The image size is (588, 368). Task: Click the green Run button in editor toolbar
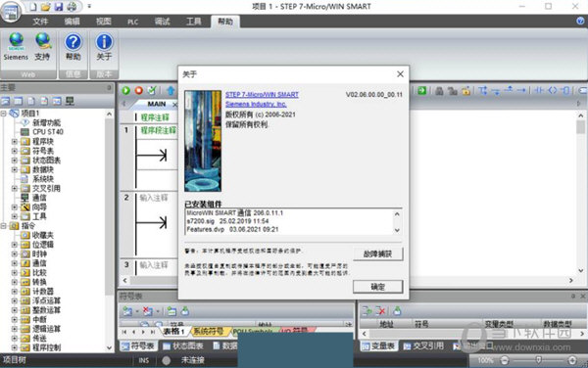[126, 90]
